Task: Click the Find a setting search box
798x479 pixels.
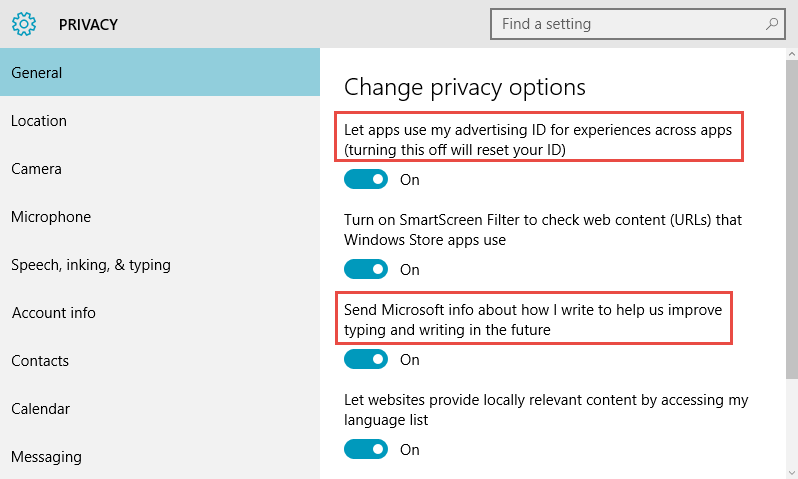Action: point(638,23)
